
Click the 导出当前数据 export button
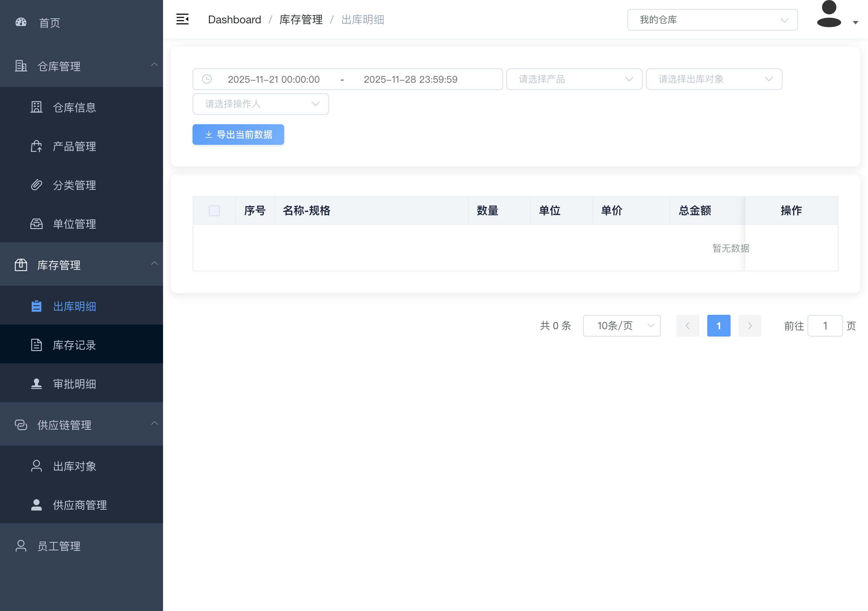click(238, 135)
